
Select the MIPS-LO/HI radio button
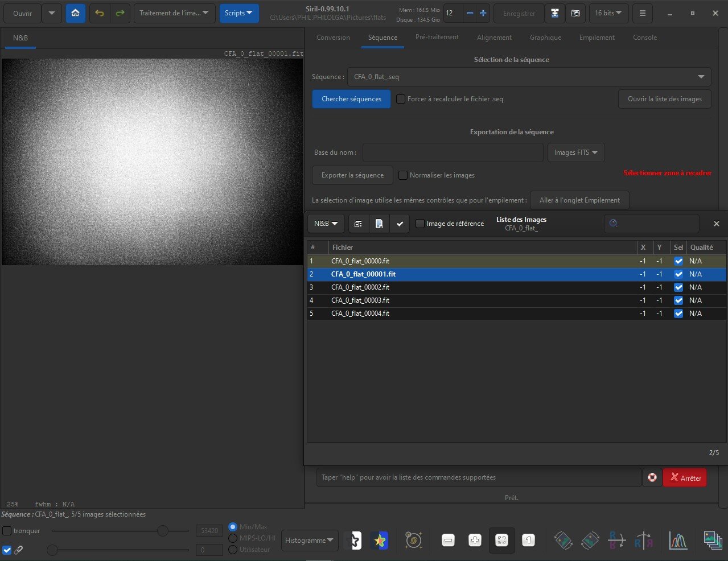[x=233, y=538]
